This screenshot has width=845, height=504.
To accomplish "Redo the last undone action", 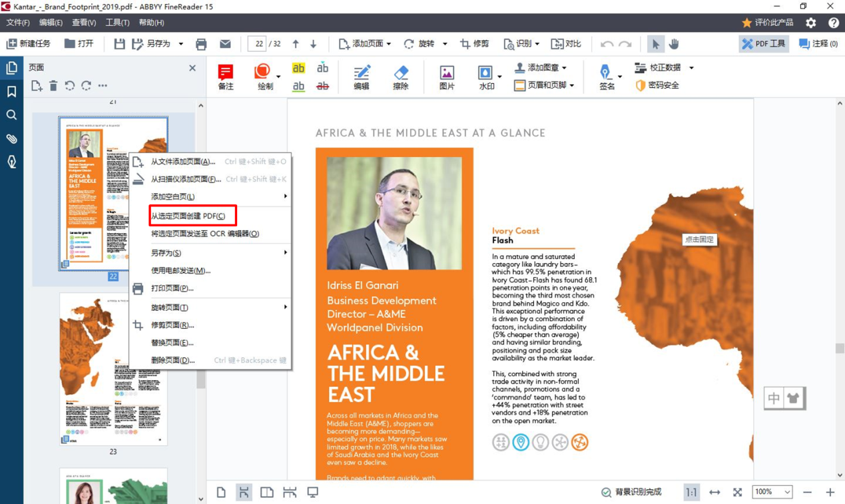I will coord(625,44).
